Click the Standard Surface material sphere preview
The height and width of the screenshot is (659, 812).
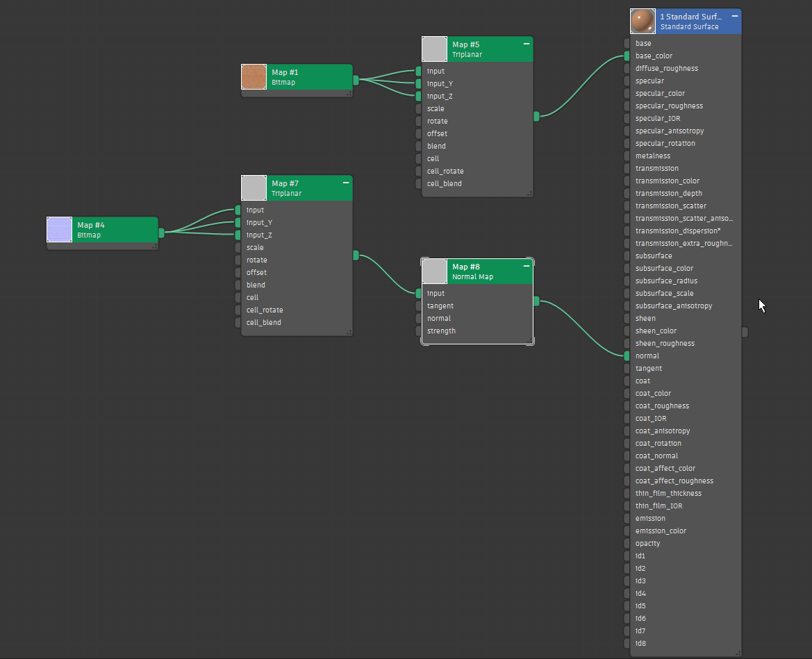click(643, 21)
